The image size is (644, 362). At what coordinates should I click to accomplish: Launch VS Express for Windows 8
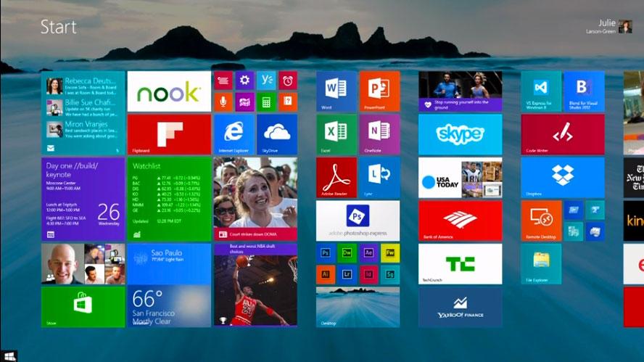[x=541, y=91]
